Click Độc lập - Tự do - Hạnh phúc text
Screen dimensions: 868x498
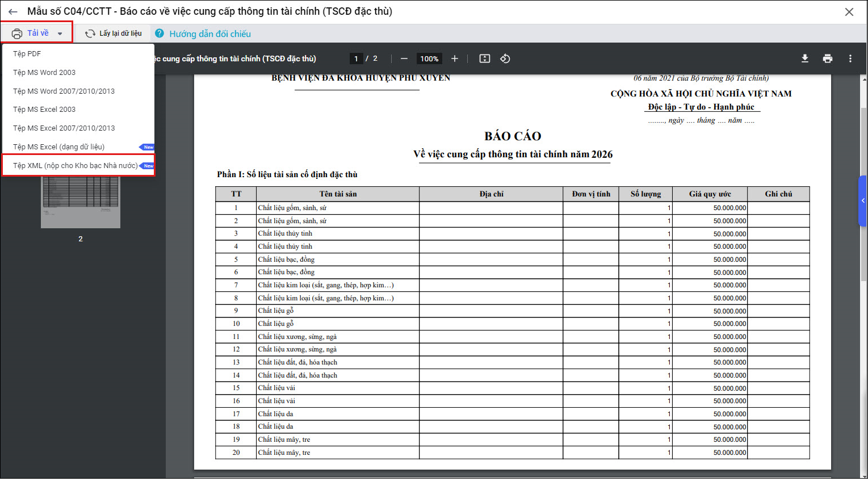coord(701,107)
